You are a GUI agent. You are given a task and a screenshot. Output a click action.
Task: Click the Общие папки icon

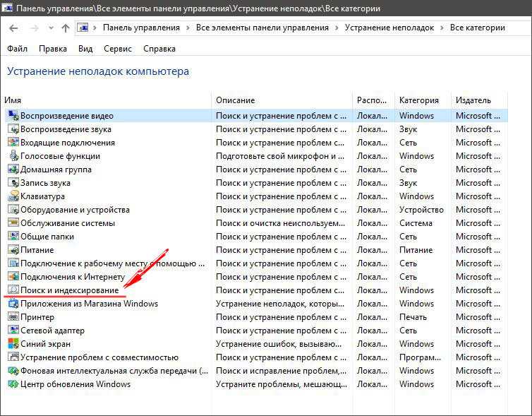pyautogui.click(x=13, y=237)
